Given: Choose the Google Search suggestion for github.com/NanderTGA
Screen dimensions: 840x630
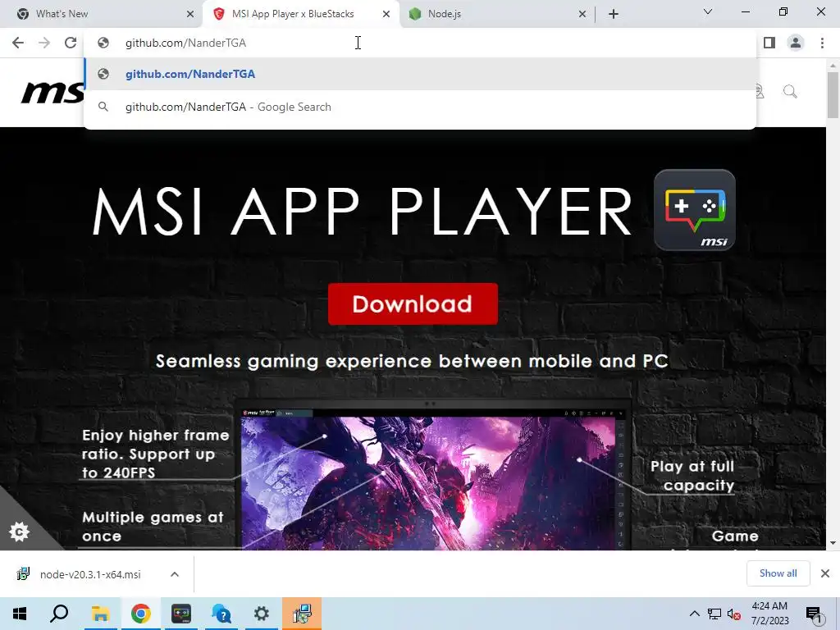Looking at the screenshot, I should [419, 107].
